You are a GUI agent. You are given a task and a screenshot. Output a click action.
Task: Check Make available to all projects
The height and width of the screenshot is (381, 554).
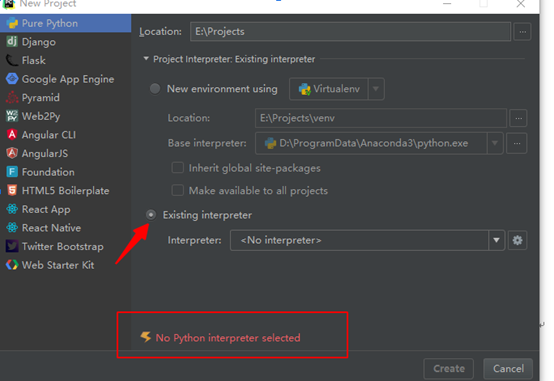pos(177,190)
